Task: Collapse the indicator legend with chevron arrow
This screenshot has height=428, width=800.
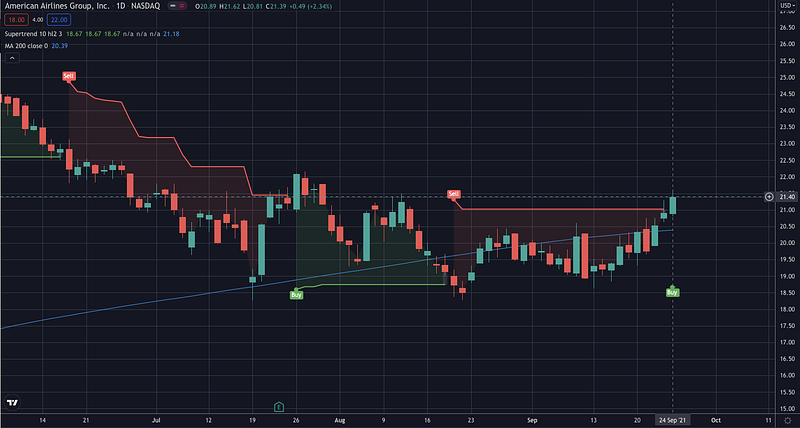Action: pyautogui.click(x=12, y=58)
